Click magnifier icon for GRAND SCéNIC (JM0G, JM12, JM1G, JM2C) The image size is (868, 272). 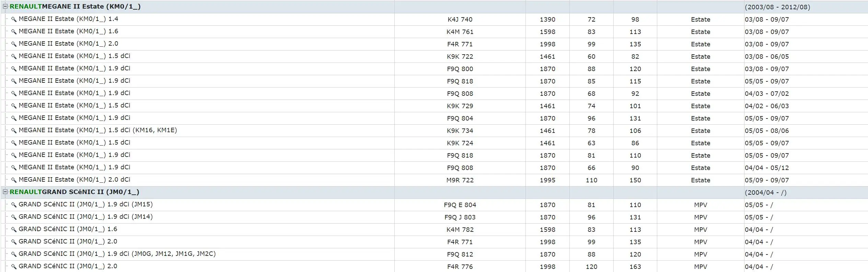(14, 254)
